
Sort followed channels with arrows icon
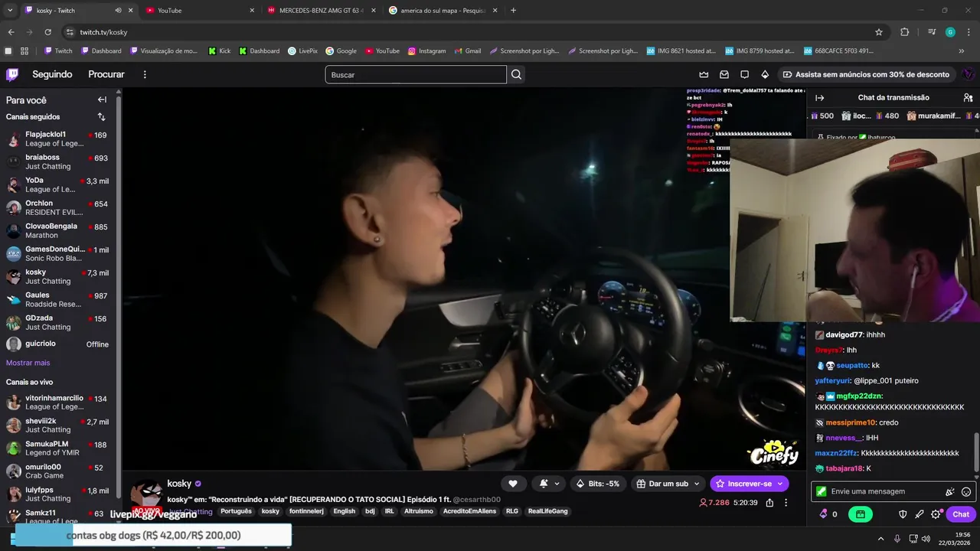coord(101,117)
